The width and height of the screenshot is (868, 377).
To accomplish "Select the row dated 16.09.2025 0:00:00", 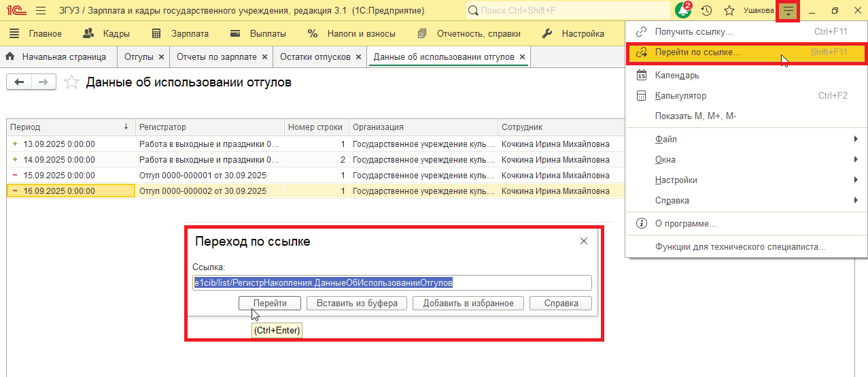I will (x=315, y=191).
